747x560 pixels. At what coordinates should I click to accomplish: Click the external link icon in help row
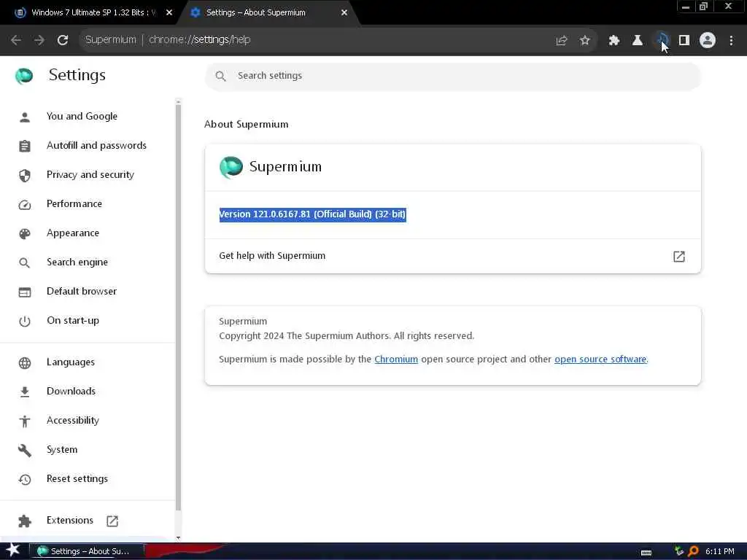pyautogui.click(x=679, y=256)
